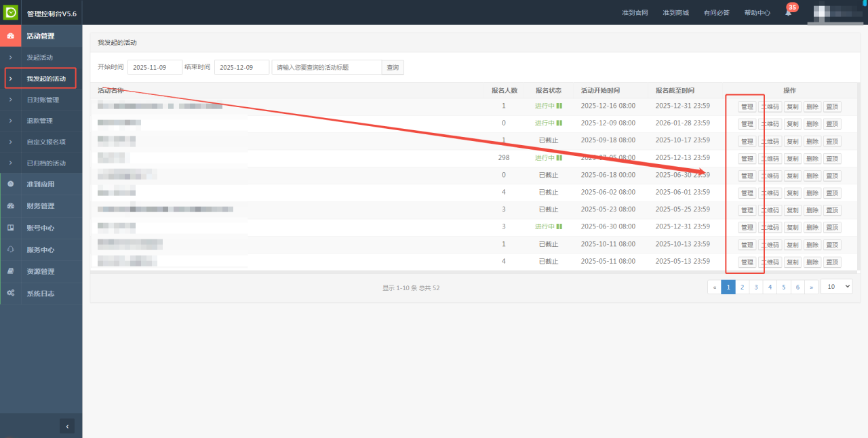This screenshot has width=868, height=438.
Task: Click 二维码 for activity starting 2025-12-09
Action: [x=769, y=124]
